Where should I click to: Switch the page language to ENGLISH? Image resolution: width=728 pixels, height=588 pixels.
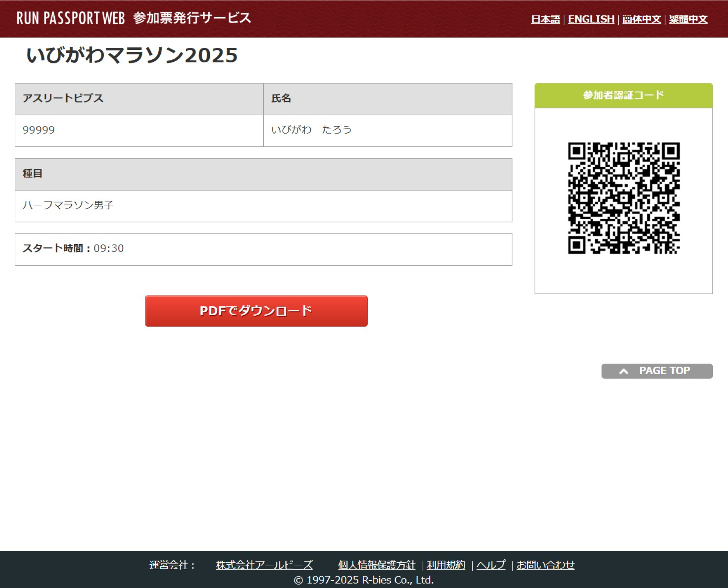pos(591,19)
